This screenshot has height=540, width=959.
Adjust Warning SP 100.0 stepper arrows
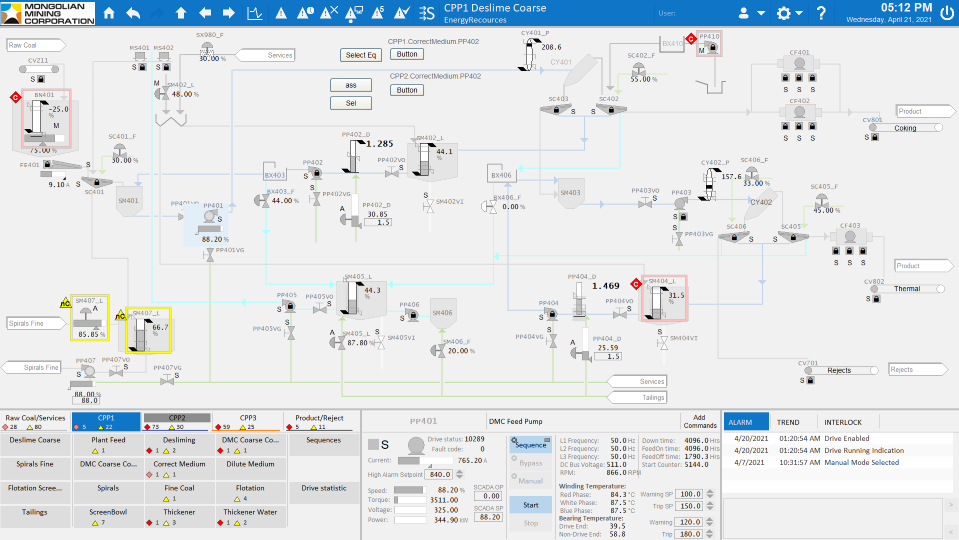pyautogui.click(x=710, y=494)
